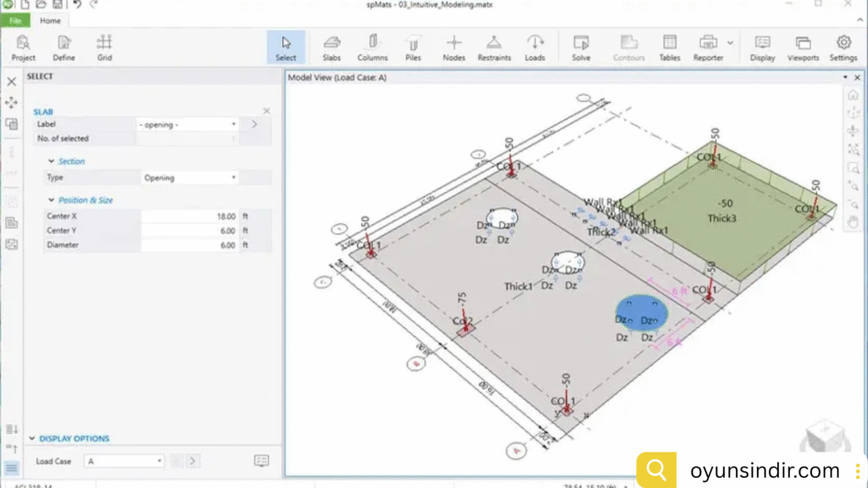Click the next load case arrow button
The height and width of the screenshot is (488, 868).
coord(193,461)
